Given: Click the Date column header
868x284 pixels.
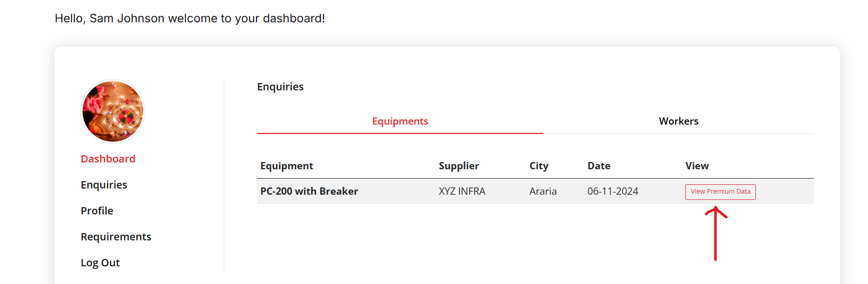Looking at the screenshot, I should pyautogui.click(x=599, y=166).
